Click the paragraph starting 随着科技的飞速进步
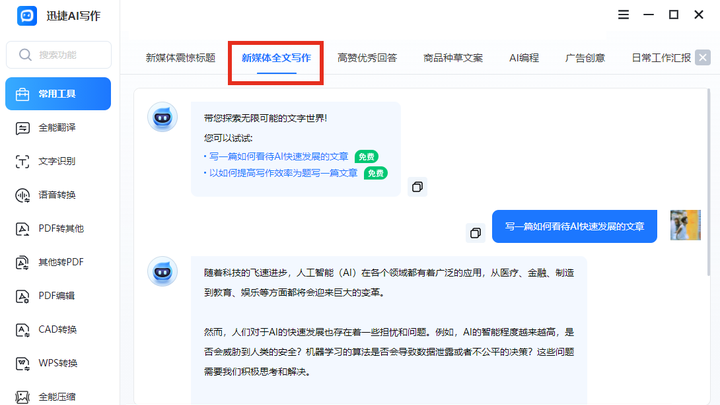 click(x=389, y=282)
